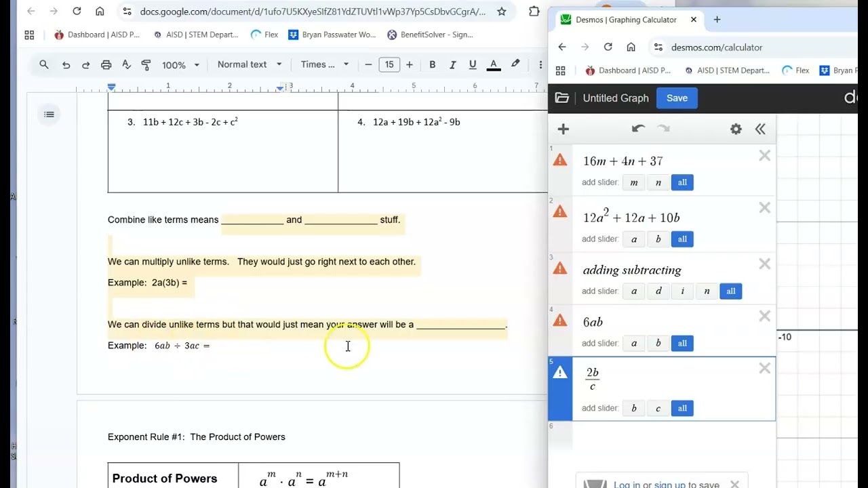The width and height of the screenshot is (868, 488).
Task: Bookmark the Docs page with star icon
Action: click(x=502, y=12)
